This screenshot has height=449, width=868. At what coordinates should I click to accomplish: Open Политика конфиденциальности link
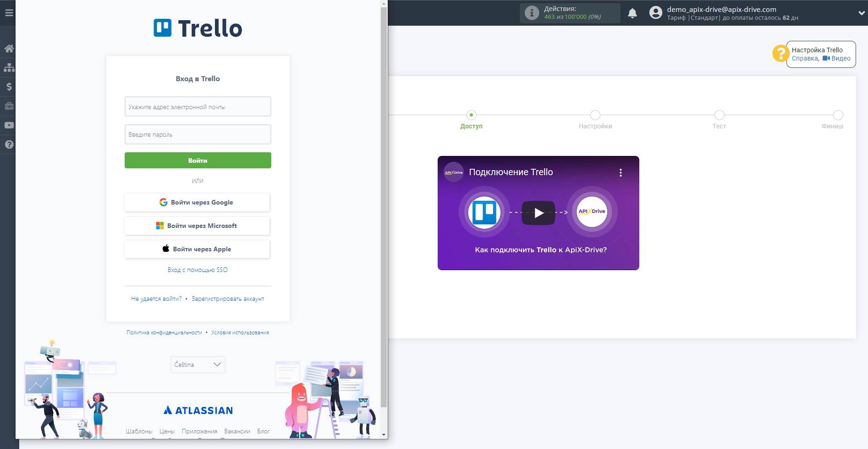tap(164, 333)
